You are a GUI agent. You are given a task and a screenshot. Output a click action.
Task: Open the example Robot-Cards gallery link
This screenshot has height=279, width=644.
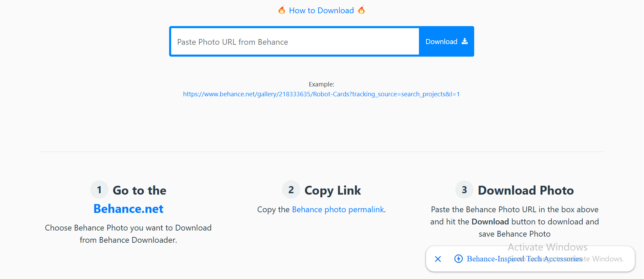coord(321,94)
